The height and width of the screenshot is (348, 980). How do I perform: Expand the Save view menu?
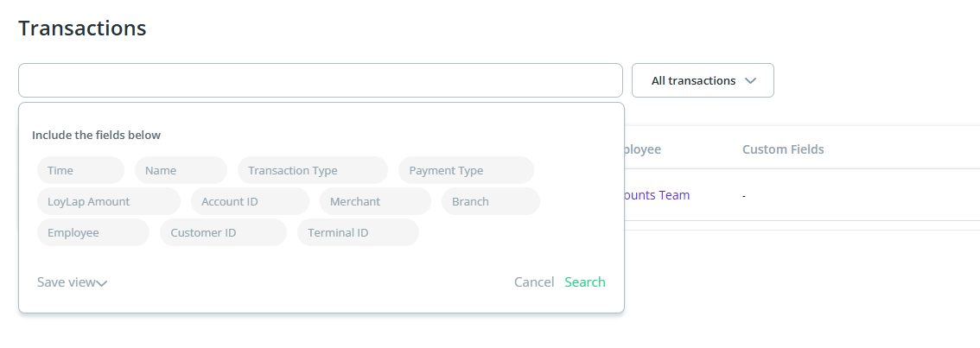point(67,282)
